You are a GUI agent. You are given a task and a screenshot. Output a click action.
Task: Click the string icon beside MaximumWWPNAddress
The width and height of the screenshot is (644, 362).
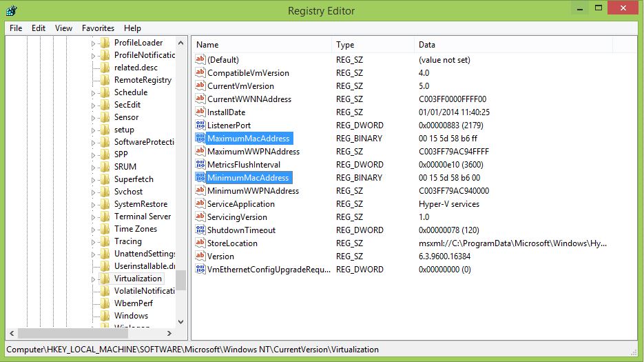(x=200, y=151)
